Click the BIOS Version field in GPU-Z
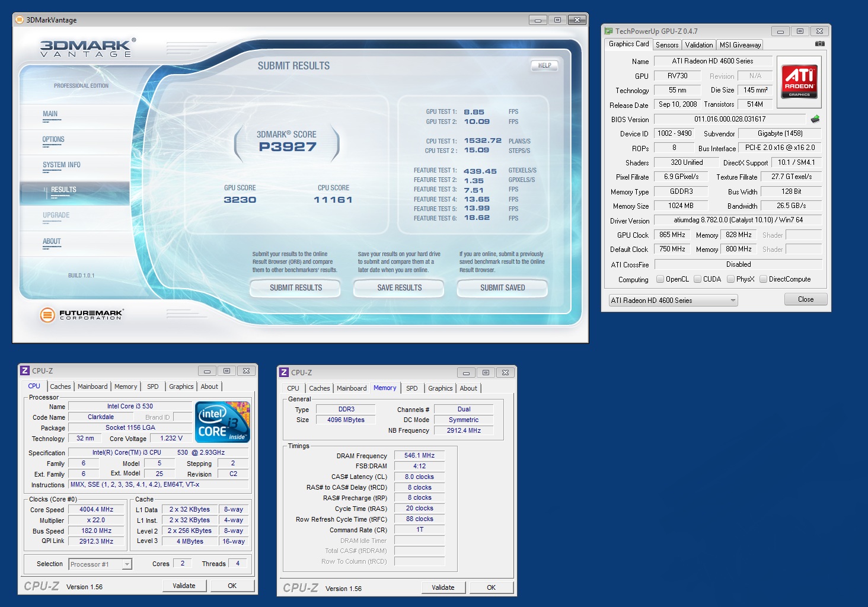This screenshot has width=868, height=607. pyautogui.click(x=730, y=119)
